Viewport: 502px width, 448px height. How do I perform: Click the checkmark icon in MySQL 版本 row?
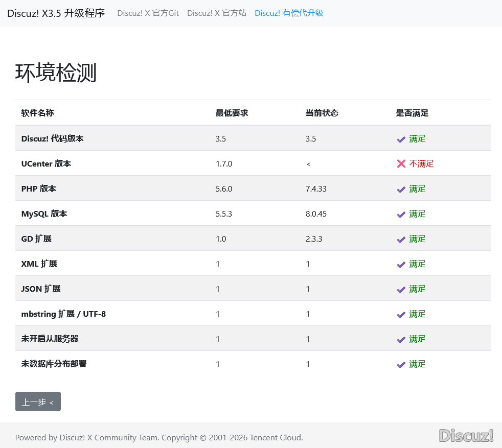tap(401, 214)
